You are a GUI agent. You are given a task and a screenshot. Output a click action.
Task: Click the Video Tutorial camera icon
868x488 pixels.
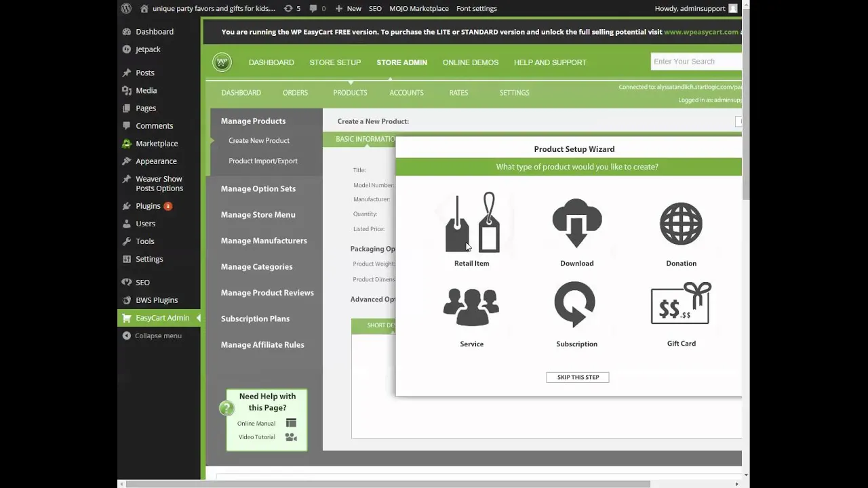pyautogui.click(x=291, y=437)
